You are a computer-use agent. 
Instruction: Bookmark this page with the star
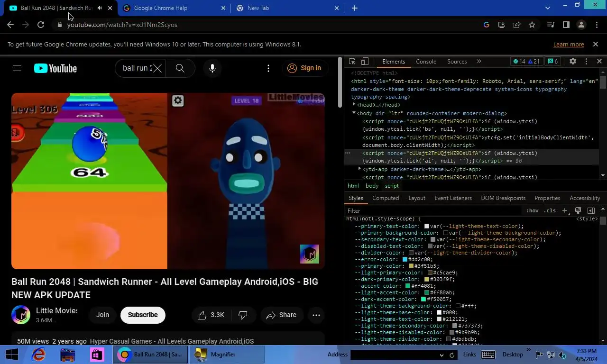click(x=532, y=25)
